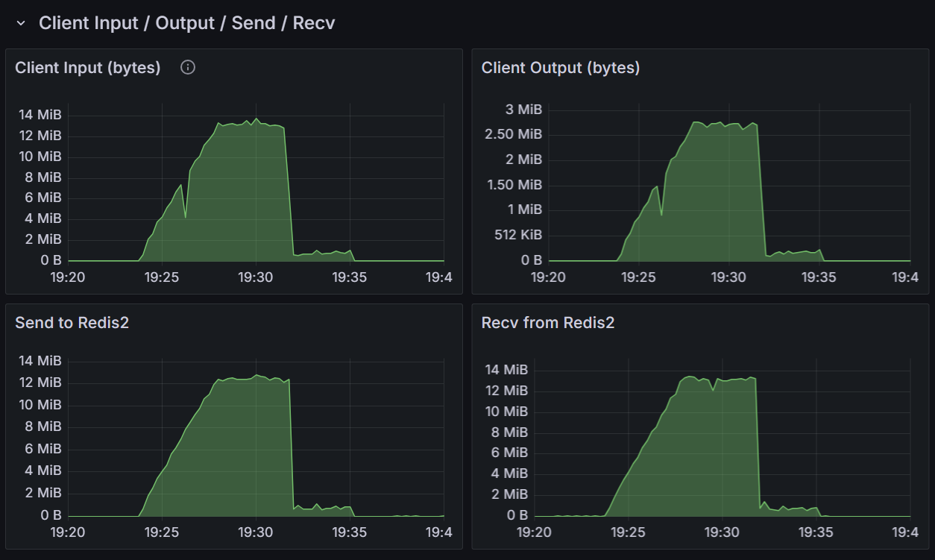The height and width of the screenshot is (560, 935).
Task: Click the sharp dip in Client Output graph
Action: point(661,214)
